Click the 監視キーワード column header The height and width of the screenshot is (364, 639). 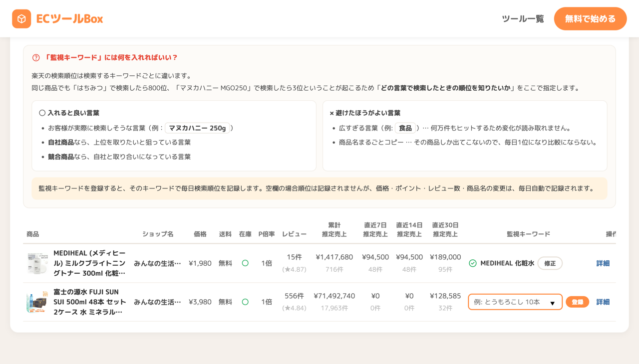point(528,234)
